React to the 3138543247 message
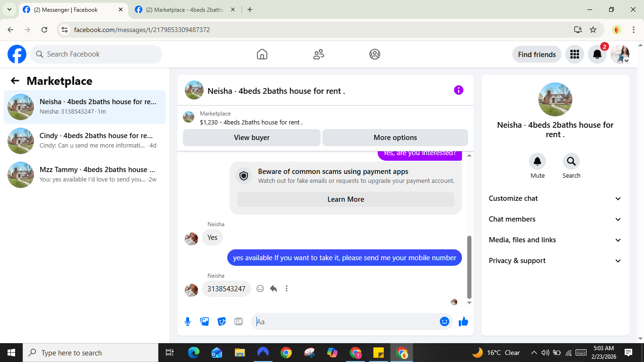Image resolution: width=644 pixels, height=362 pixels. [260, 288]
